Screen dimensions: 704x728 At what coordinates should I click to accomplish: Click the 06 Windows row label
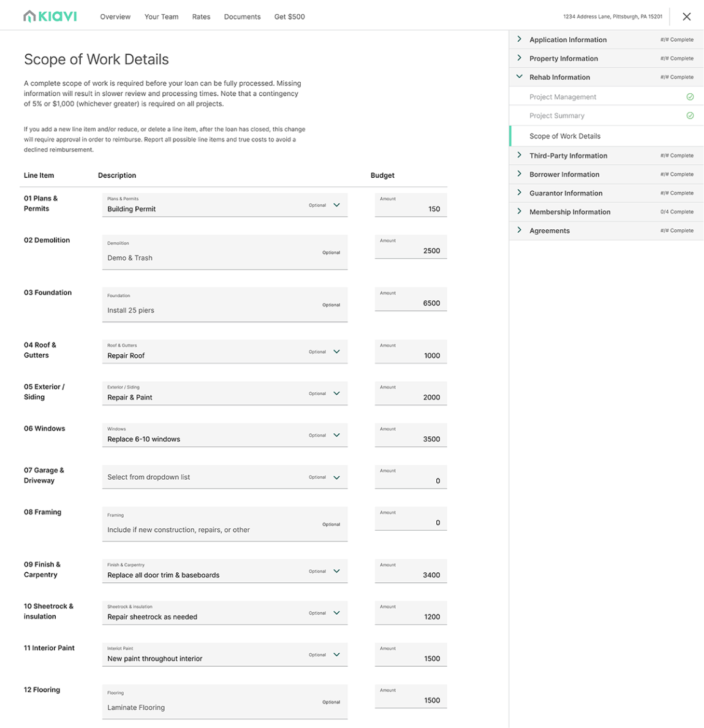(45, 428)
